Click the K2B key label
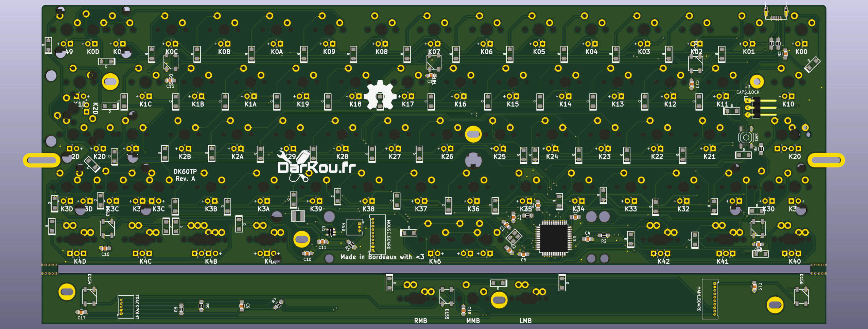Screen dimensions: 868x329 coord(185,157)
